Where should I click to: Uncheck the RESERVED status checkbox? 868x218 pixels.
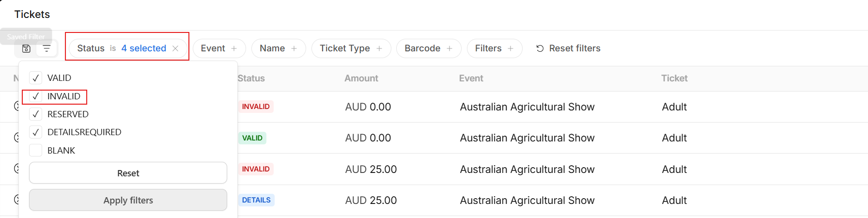click(x=36, y=114)
